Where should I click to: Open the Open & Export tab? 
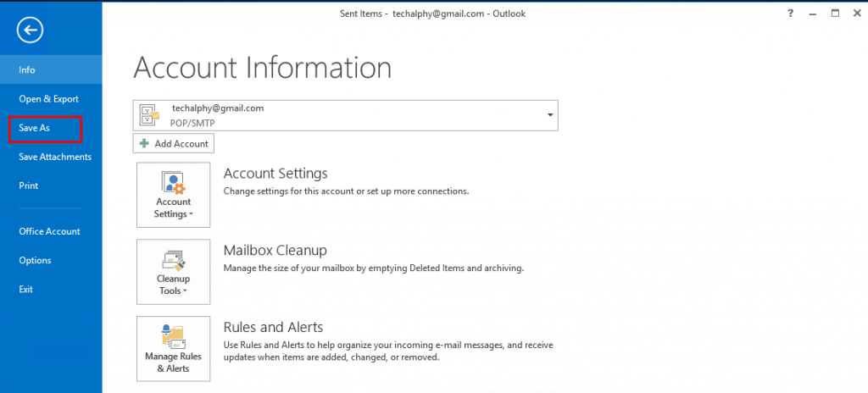[51, 98]
